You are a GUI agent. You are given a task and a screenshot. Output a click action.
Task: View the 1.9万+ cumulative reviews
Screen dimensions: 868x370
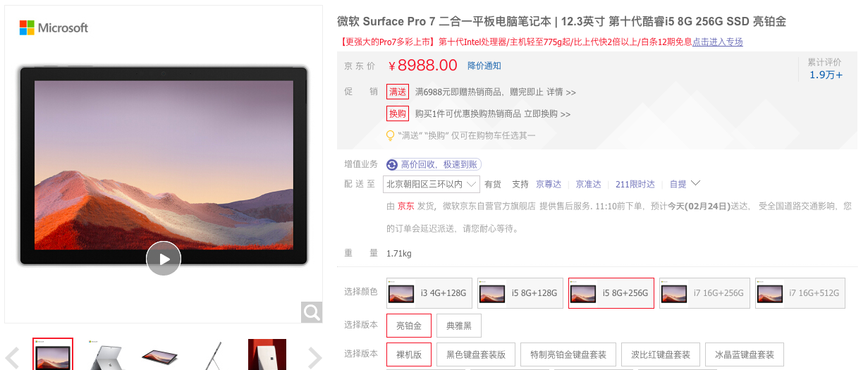click(825, 75)
